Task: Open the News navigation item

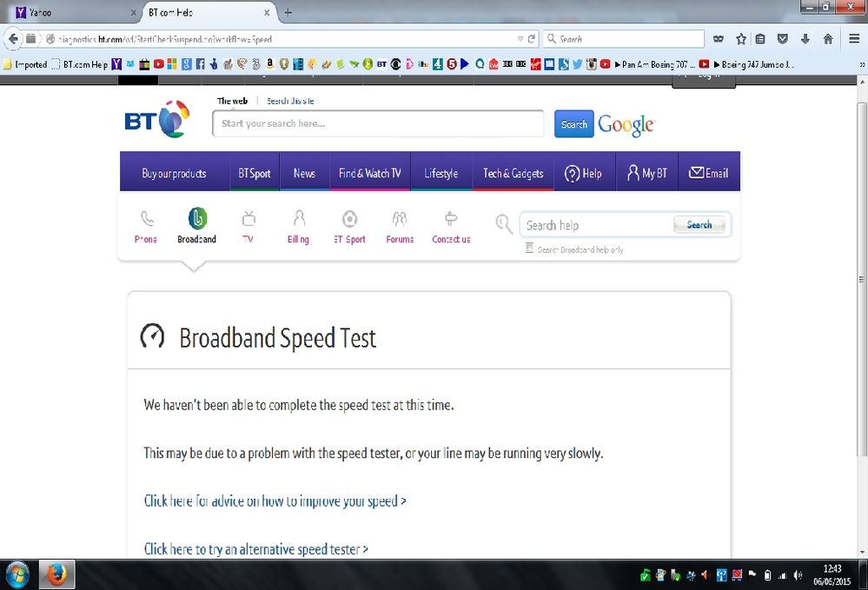Action: click(304, 173)
